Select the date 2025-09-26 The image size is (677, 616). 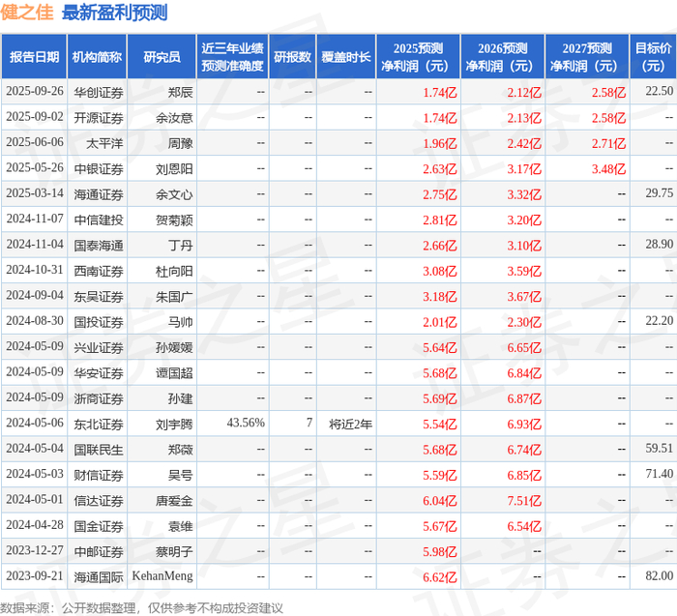(x=35, y=91)
